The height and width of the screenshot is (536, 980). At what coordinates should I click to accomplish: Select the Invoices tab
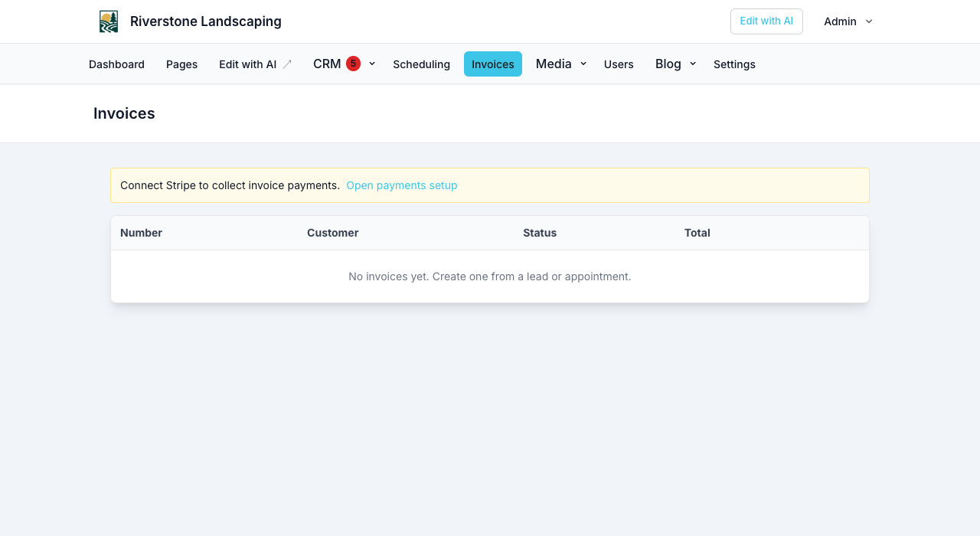(493, 64)
